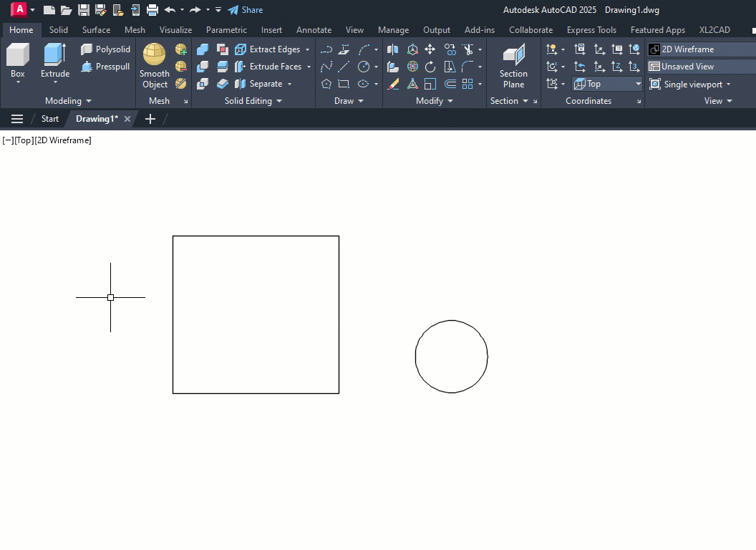756x550 pixels.
Task: Open the Express Tools ribbon tab
Action: pyautogui.click(x=591, y=30)
